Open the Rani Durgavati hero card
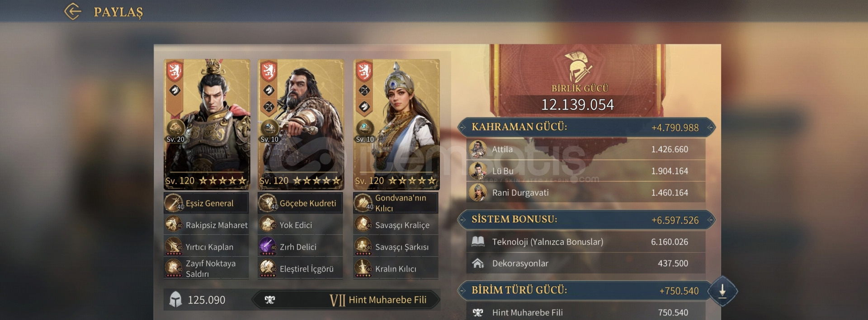The width and height of the screenshot is (868, 320). pyautogui.click(x=396, y=124)
